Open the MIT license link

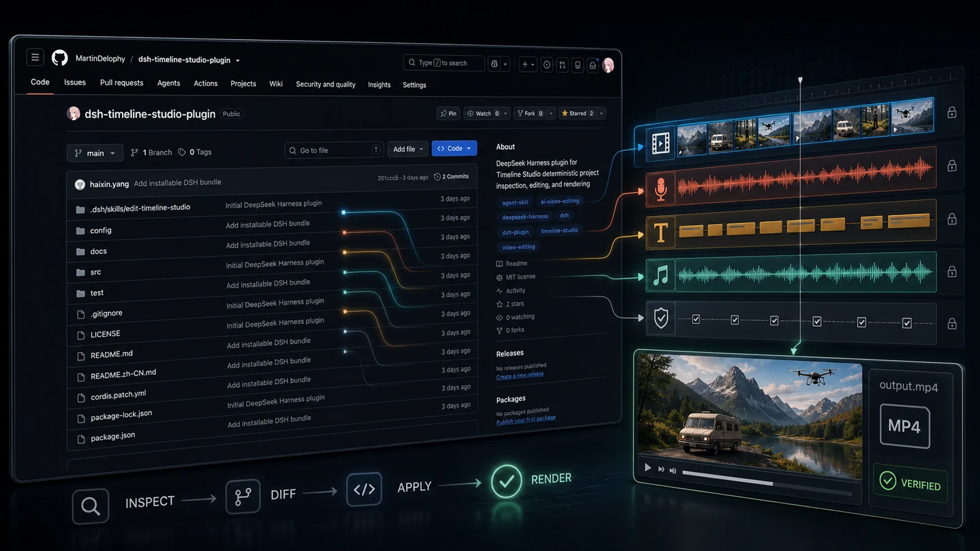tap(516, 277)
